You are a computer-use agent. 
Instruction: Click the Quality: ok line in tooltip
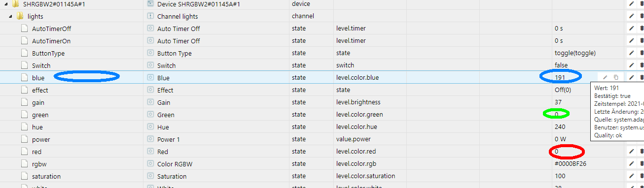pyautogui.click(x=608, y=135)
